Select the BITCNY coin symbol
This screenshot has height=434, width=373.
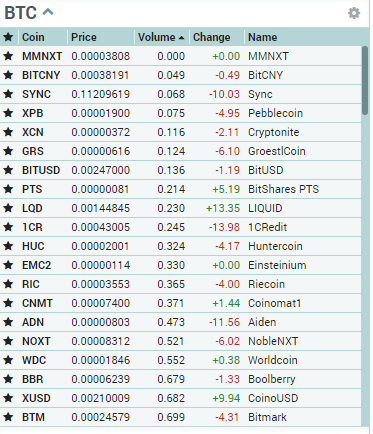click(x=41, y=75)
